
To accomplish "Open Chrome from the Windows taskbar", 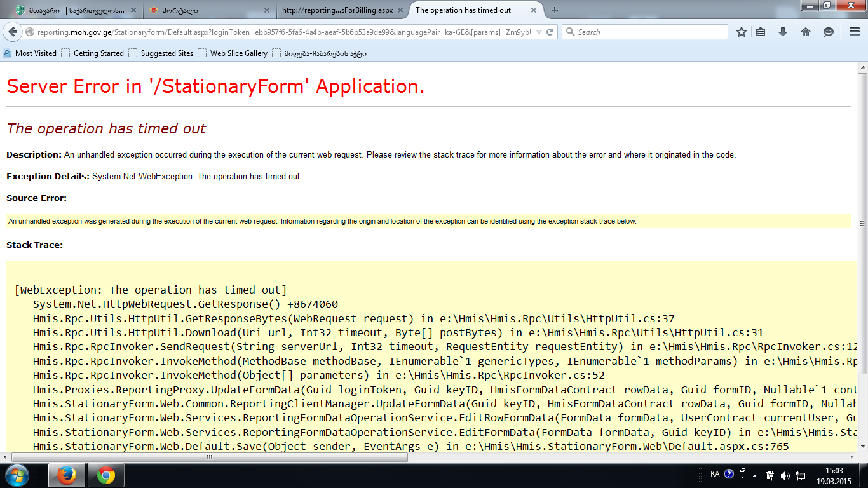I will pos(105,475).
